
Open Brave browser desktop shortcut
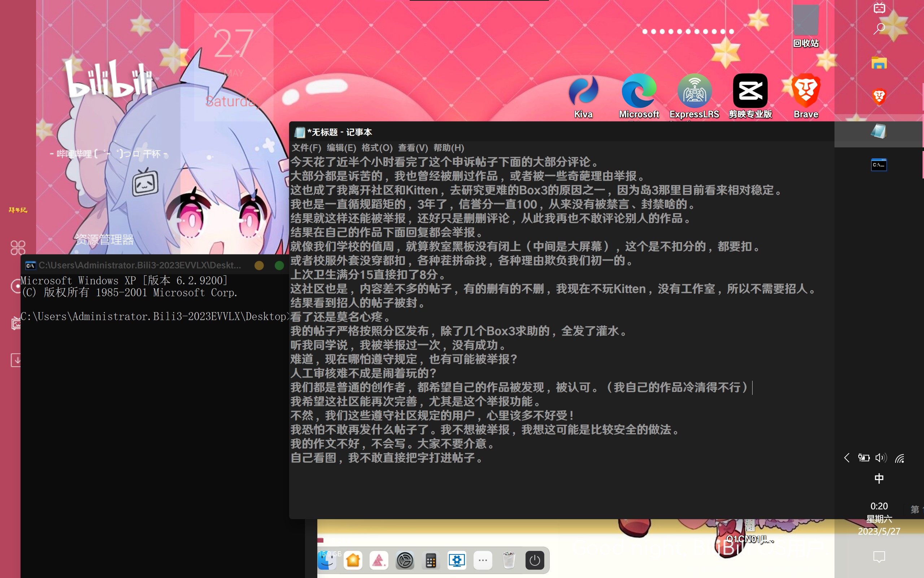click(x=806, y=96)
